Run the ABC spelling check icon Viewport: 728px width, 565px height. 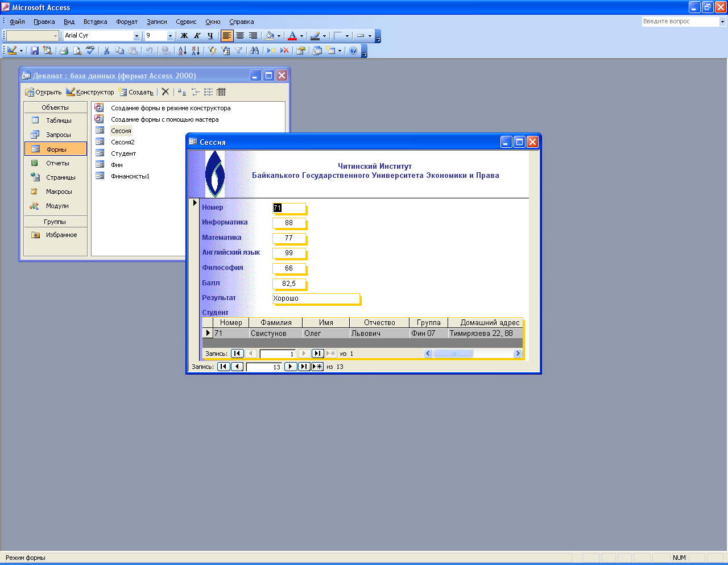(x=90, y=51)
